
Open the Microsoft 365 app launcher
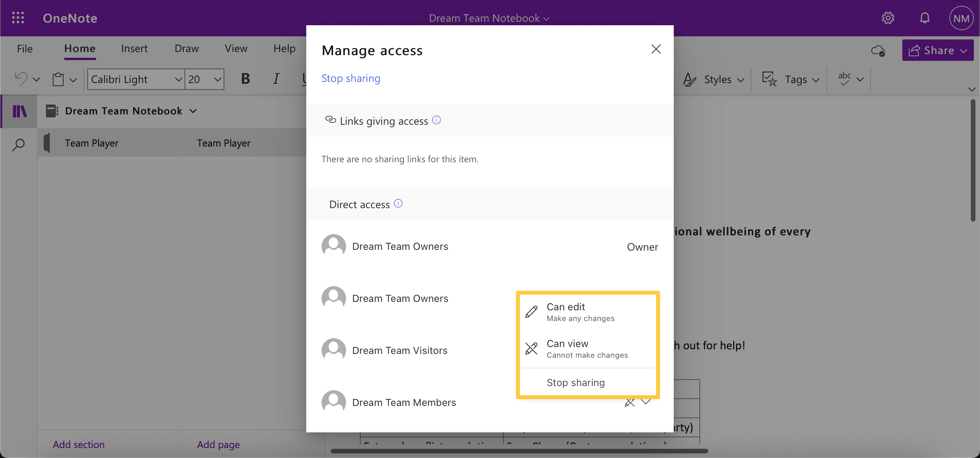(x=18, y=18)
